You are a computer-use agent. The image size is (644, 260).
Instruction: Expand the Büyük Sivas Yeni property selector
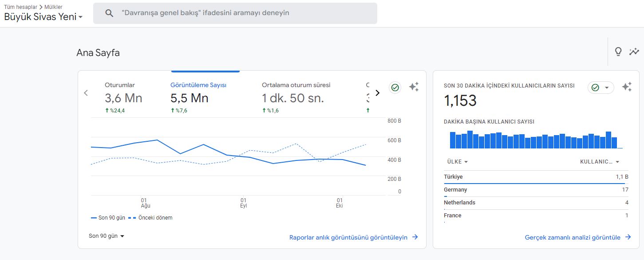43,17
